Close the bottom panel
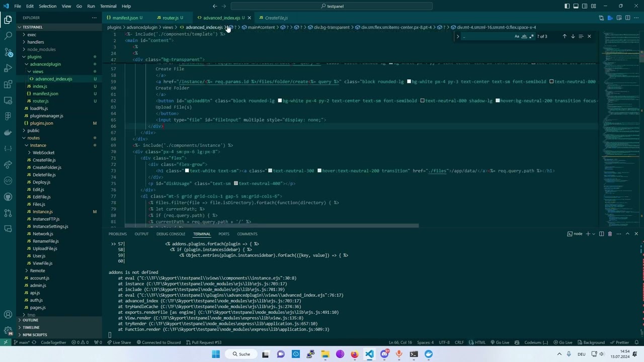Image resolution: width=644 pixels, height=362 pixels. tap(636, 234)
